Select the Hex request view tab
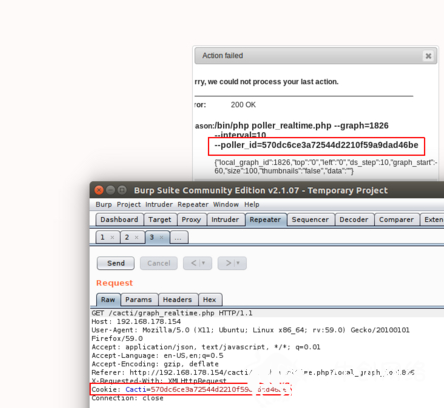The image size is (445, 408). pos(210,299)
